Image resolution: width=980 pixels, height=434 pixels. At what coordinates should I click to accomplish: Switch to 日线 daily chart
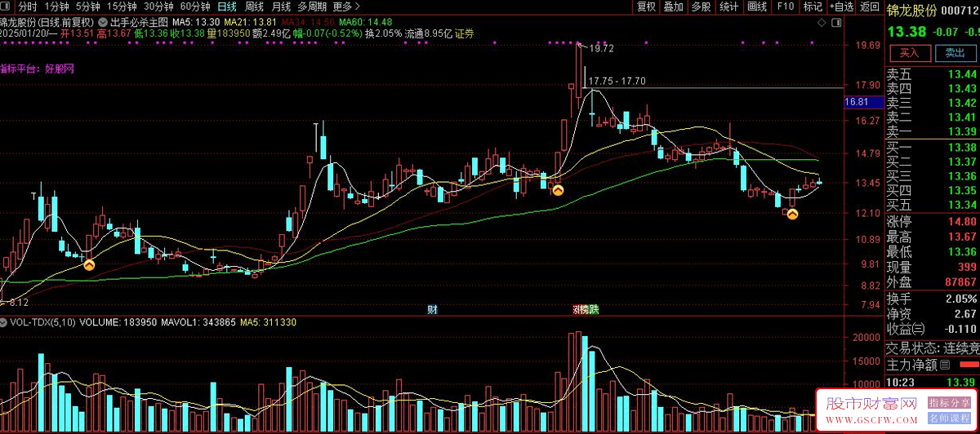[x=226, y=7]
